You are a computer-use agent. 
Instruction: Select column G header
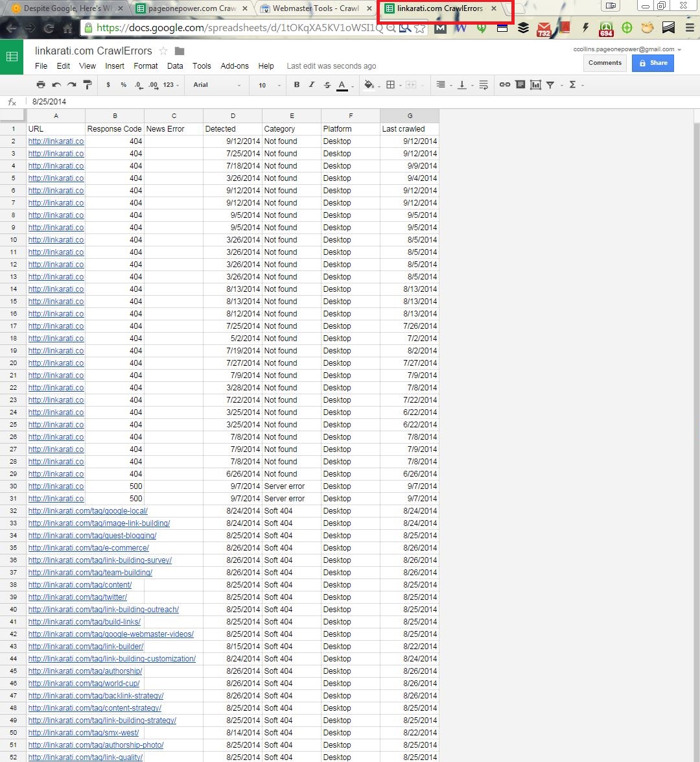tap(410, 115)
